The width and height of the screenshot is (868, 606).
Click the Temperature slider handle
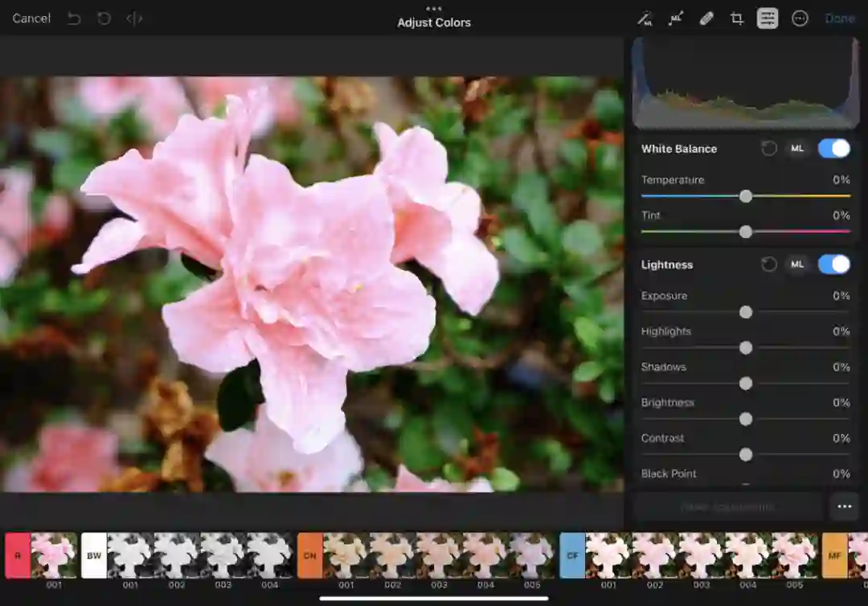tap(746, 196)
